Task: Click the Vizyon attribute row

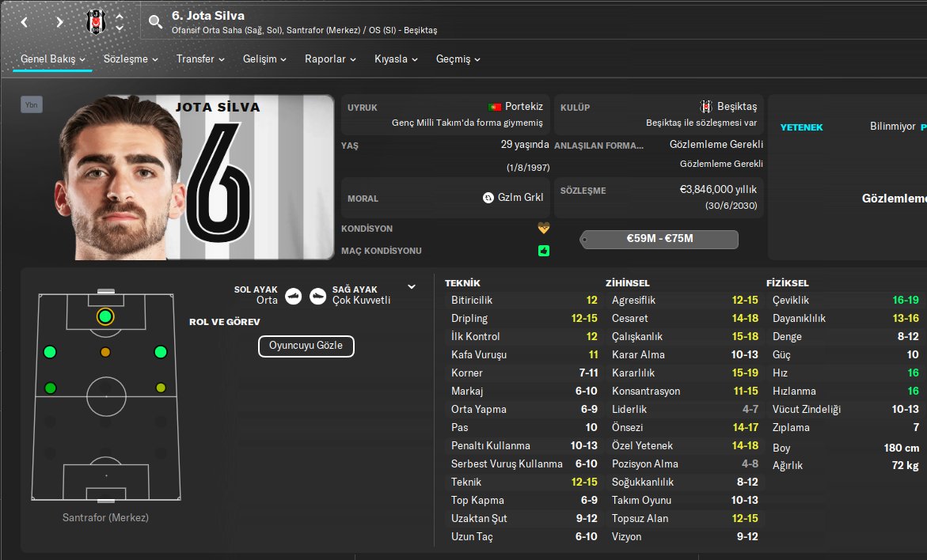Action: pos(685,537)
